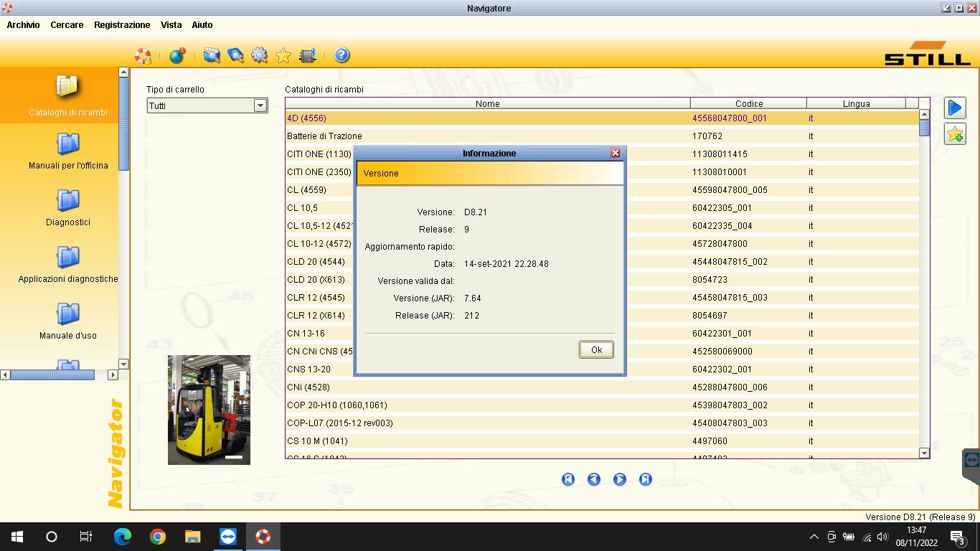Click the globe language toolbar icon
This screenshot has height=551, width=980.
[176, 55]
